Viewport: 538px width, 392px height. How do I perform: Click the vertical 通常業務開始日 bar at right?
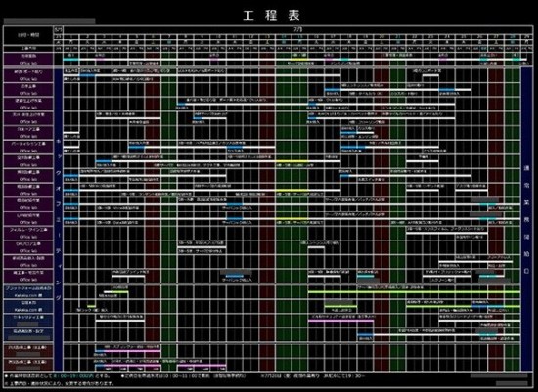tap(526, 219)
